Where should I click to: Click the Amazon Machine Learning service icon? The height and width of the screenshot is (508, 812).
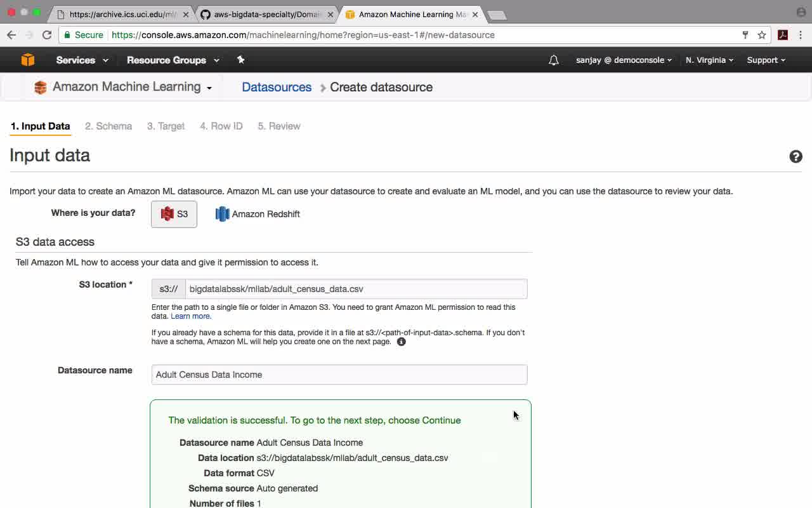[40, 88]
